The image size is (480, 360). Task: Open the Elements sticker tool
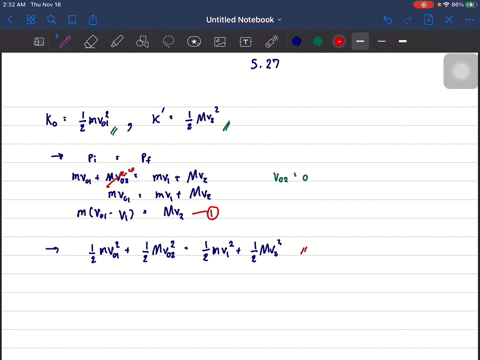(x=194, y=42)
